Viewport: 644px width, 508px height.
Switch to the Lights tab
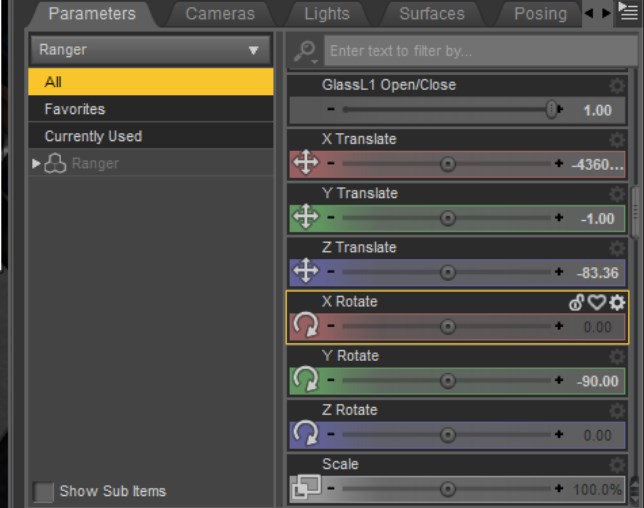(327, 14)
